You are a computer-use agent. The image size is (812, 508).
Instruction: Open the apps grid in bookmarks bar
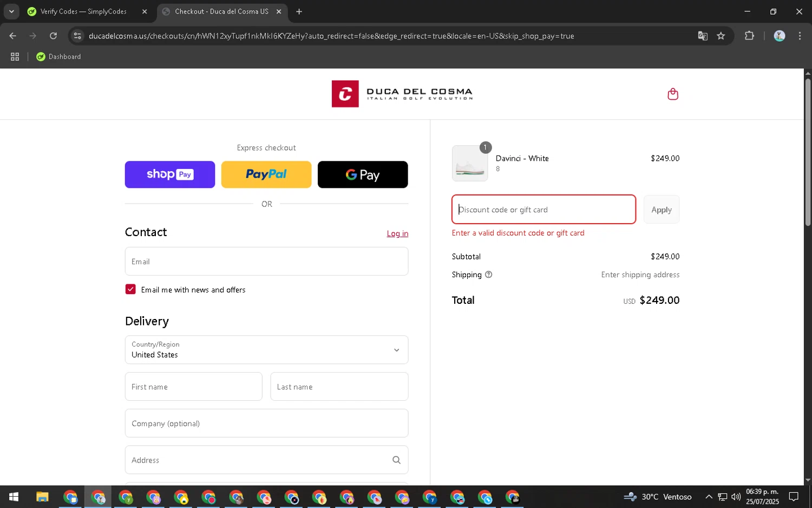pyautogui.click(x=15, y=56)
